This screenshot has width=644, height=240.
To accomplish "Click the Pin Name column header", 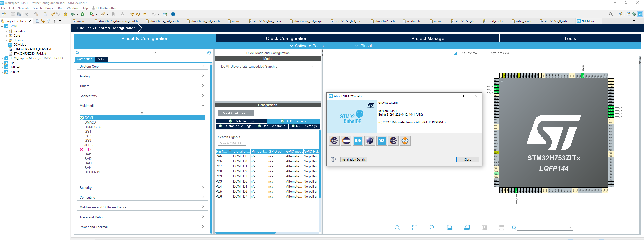I will coord(224,151).
